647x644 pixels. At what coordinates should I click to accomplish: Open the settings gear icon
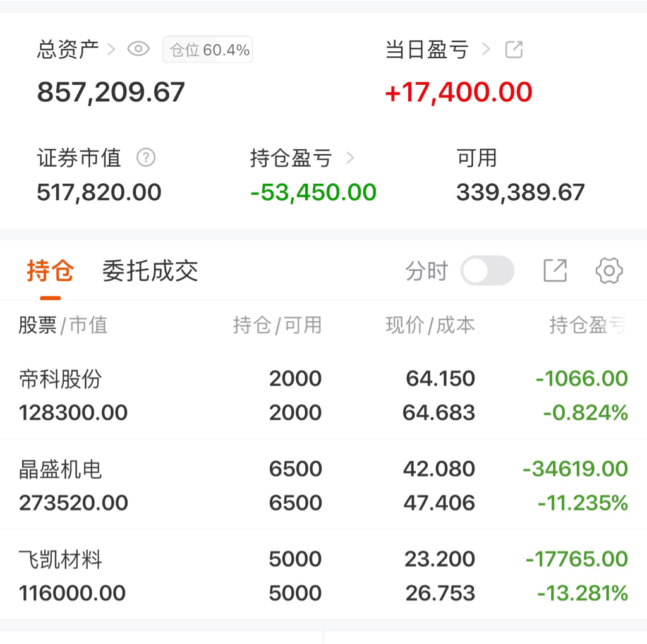[609, 271]
